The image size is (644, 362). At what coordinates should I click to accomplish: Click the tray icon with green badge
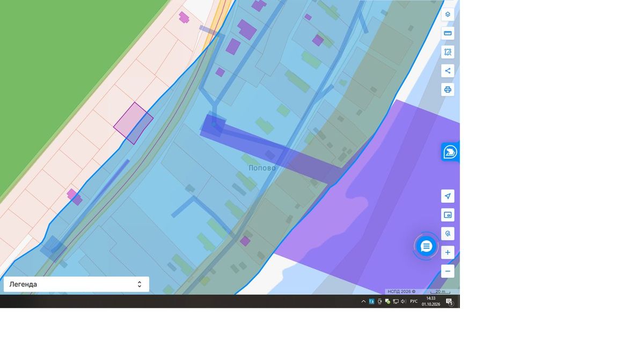point(387,301)
